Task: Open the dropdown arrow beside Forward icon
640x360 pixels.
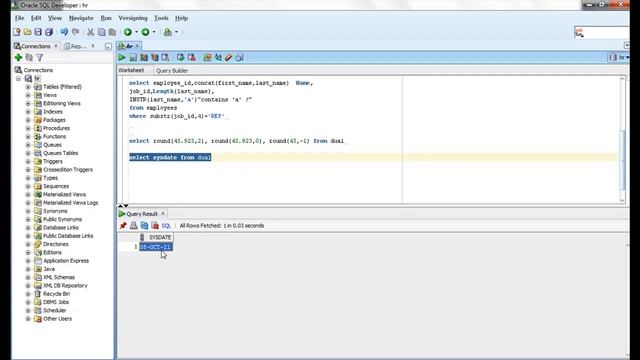Action: [x=154, y=32]
